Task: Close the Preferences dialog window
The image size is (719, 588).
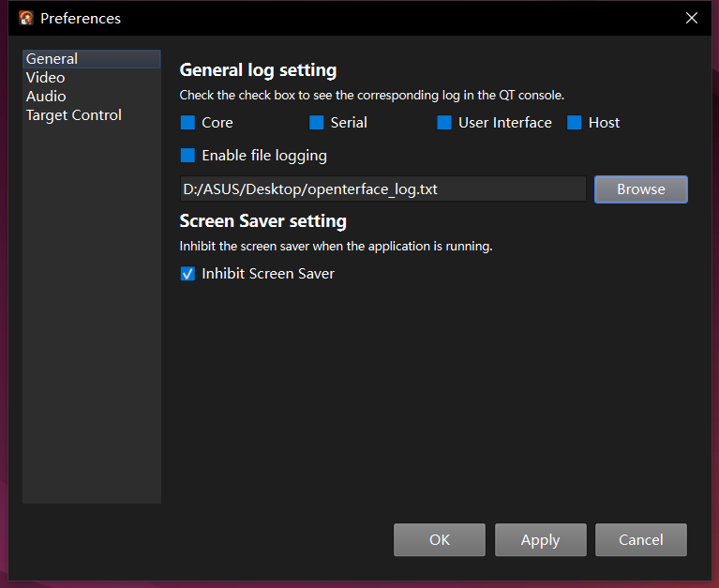Action: pos(692,18)
